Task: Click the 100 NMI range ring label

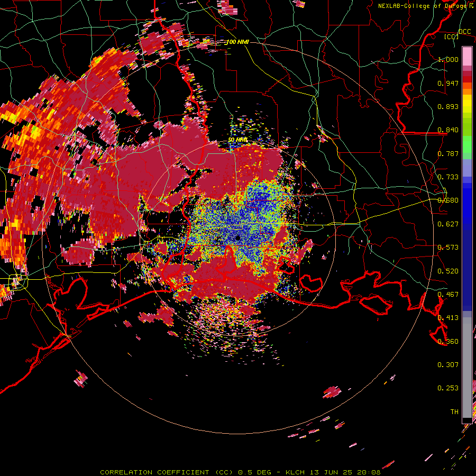Action: (237, 42)
